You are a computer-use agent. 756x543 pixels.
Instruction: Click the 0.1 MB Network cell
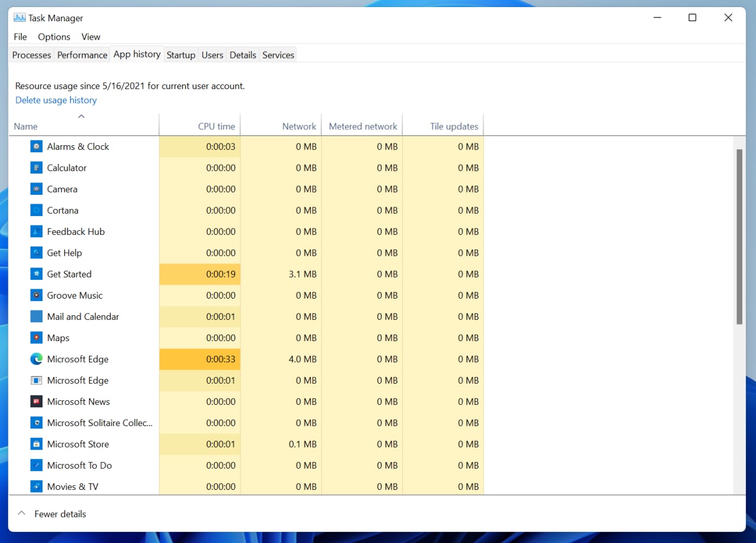[281, 444]
